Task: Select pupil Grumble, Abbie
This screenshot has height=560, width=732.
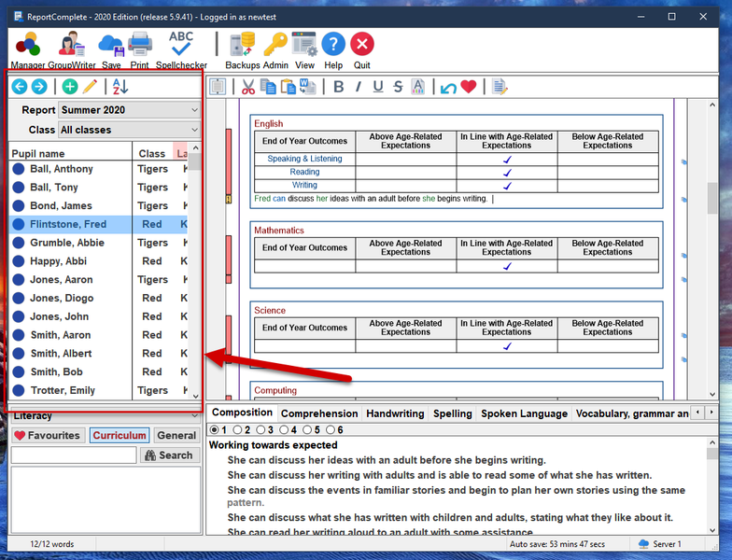Action: click(99, 243)
